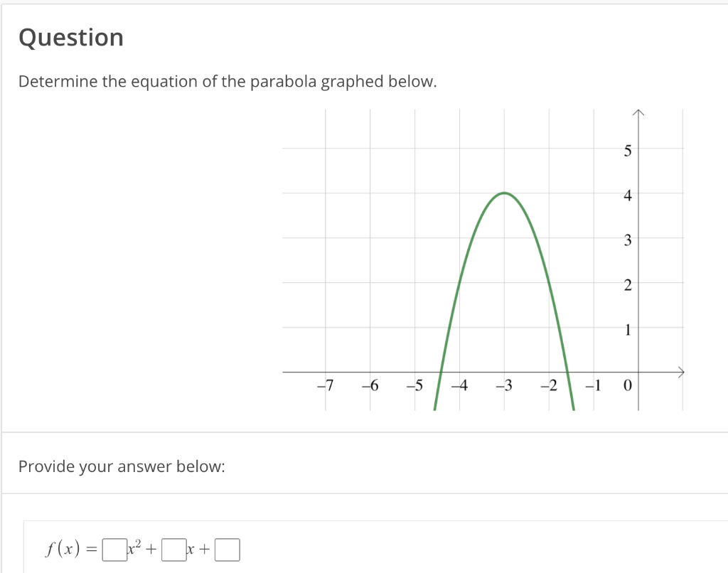Click the x-axis label -4
Viewport: 728px width, 573px height.
pos(461,386)
